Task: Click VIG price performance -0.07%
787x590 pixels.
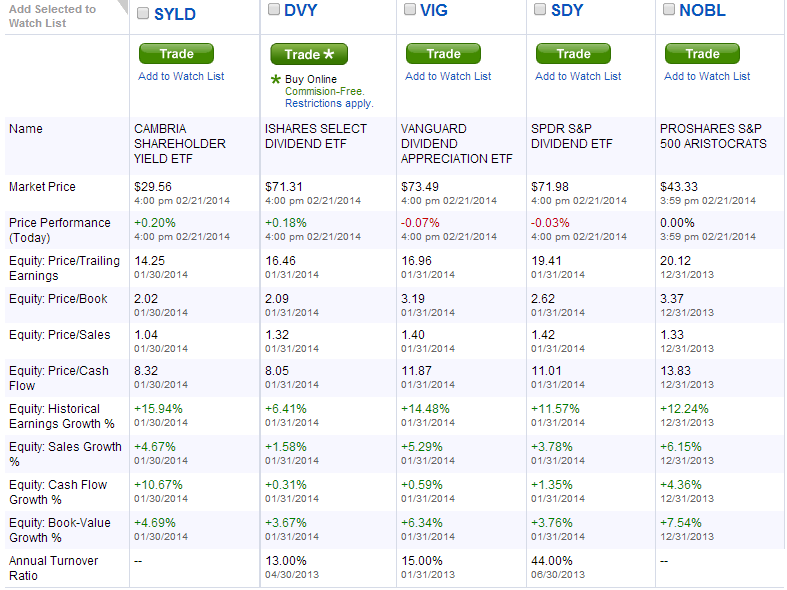Action: 421,223
